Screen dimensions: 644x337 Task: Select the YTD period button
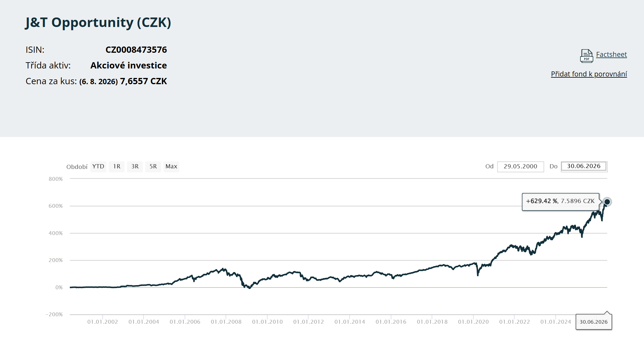tap(98, 167)
